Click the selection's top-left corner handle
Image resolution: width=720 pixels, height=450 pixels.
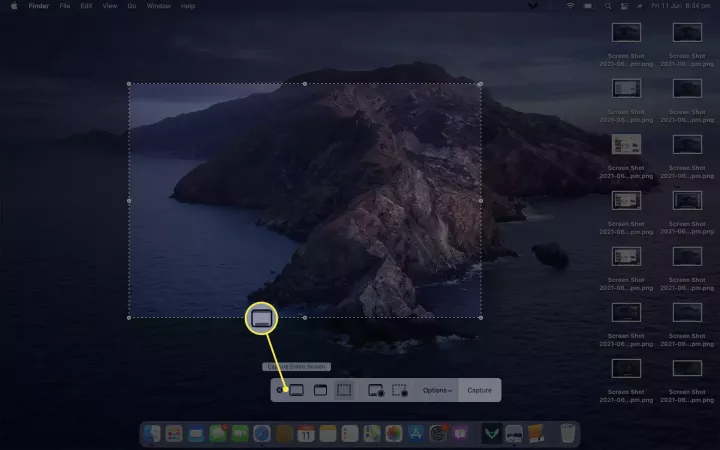pos(129,84)
